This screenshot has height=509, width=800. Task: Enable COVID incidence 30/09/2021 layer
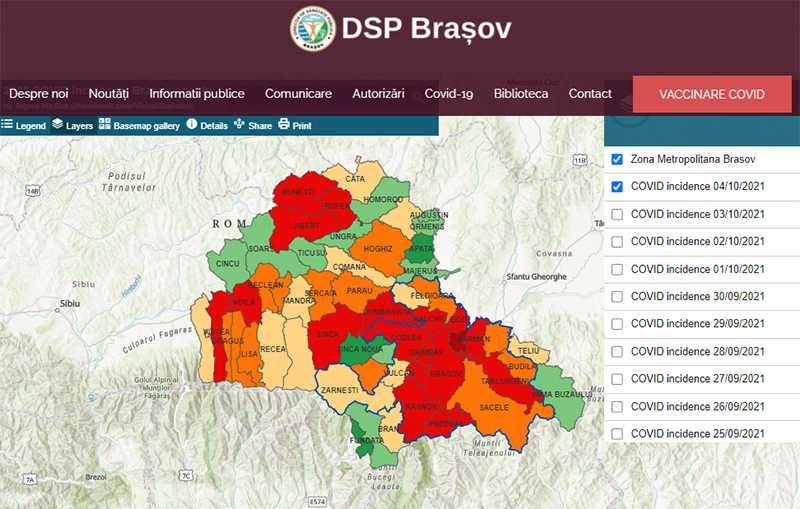(x=617, y=297)
